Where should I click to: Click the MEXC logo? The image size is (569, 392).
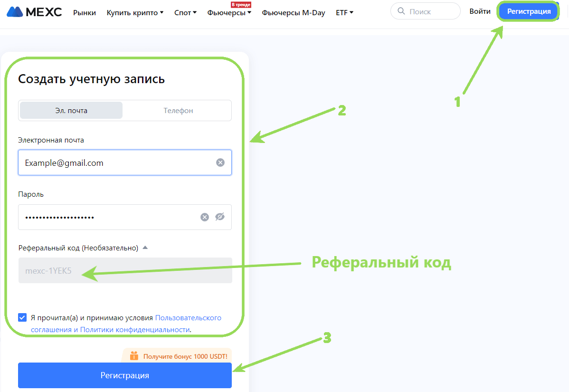point(35,12)
